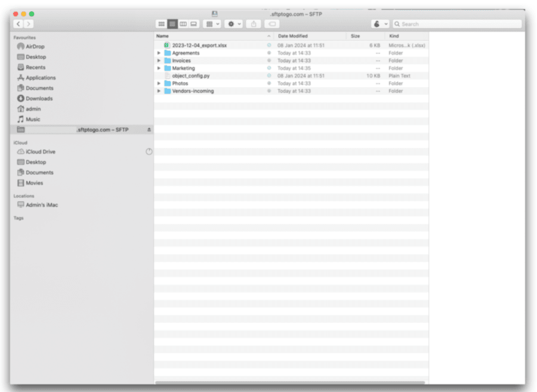Open the Applications sidebar entry

(41, 78)
